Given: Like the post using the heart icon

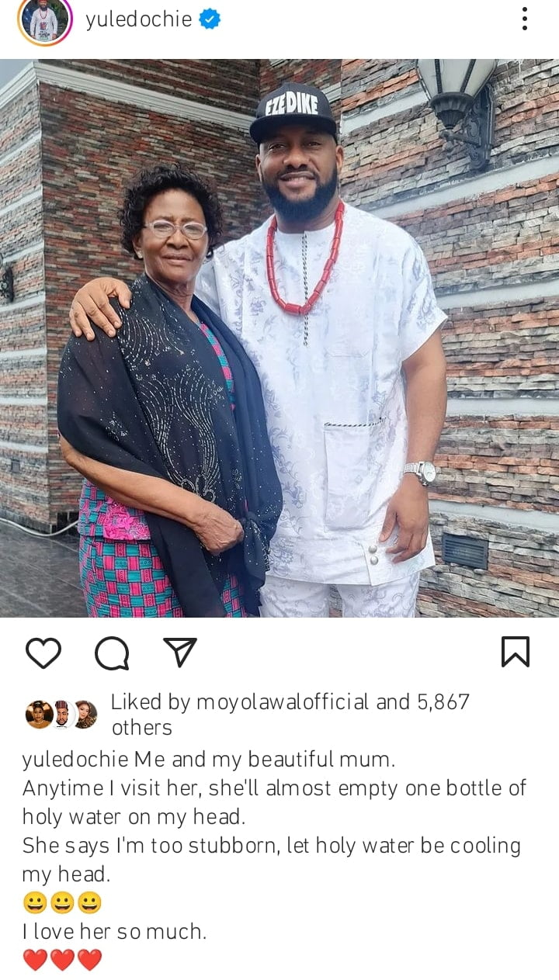Looking at the screenshot, I should 45,654.
